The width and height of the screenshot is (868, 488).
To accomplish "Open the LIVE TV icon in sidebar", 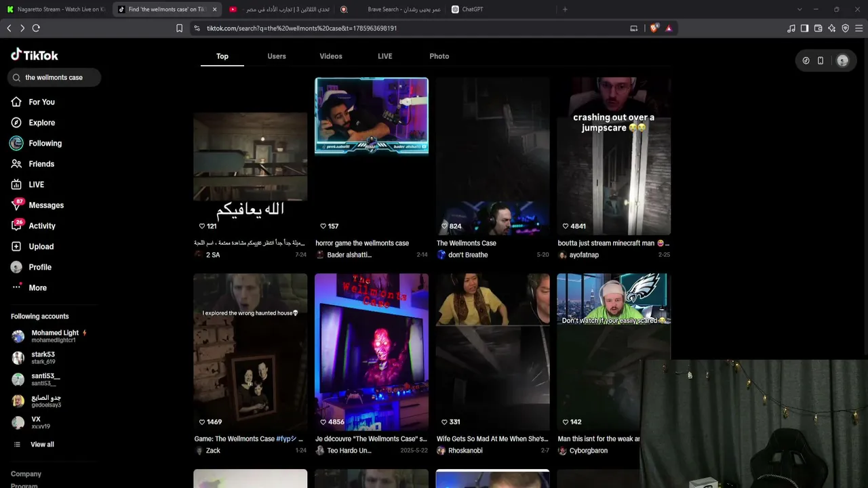I will click(16, 184).
